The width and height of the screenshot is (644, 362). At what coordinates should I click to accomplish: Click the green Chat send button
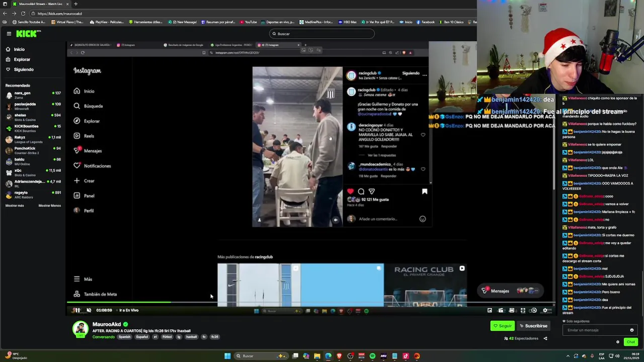tap(630, 342)
